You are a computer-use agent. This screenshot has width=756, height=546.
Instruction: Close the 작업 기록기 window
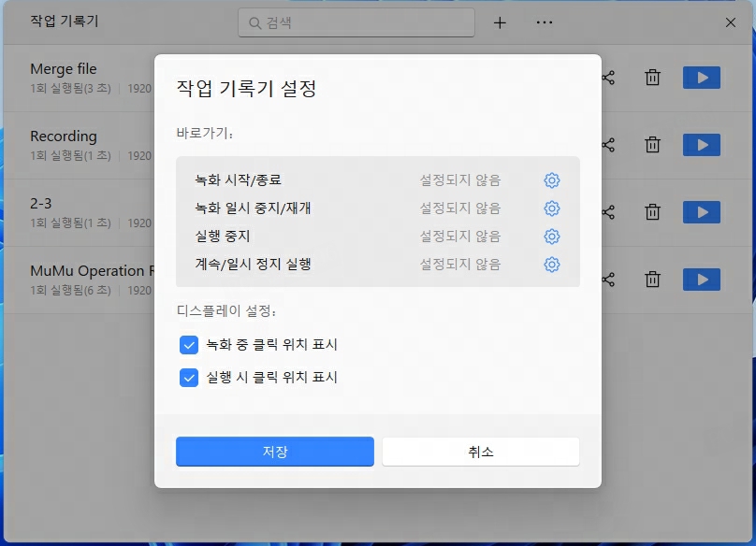tap(731, 22)
